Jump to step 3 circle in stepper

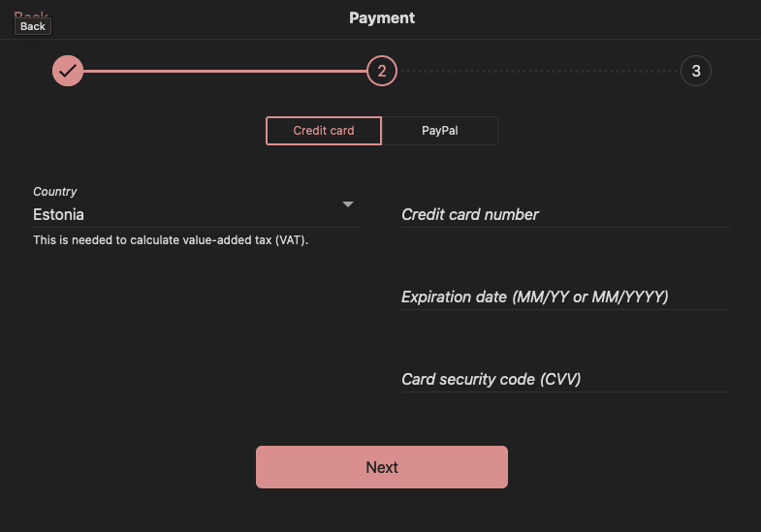coord(696,71)
